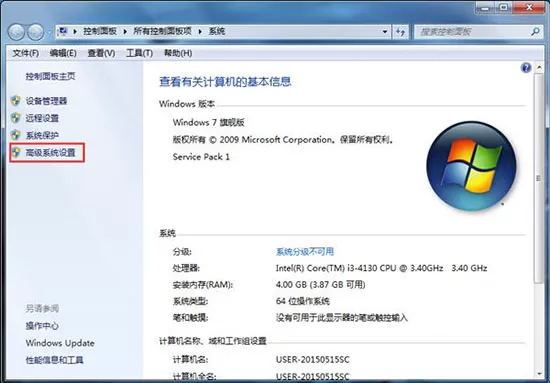The height and width of the screenshot is (383, 550).
Task: Open 远程设置 link
Action: click(x=42, y=118)
